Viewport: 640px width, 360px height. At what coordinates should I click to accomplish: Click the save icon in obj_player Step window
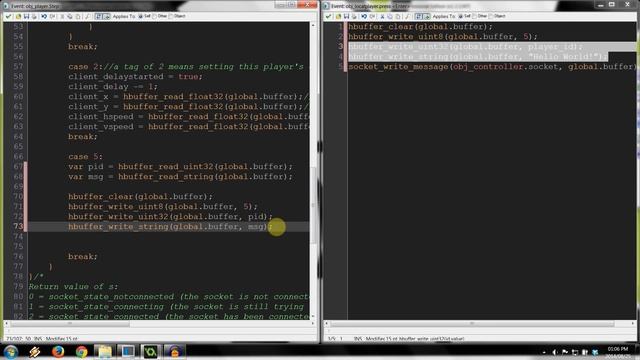click(x=27, y=16)
